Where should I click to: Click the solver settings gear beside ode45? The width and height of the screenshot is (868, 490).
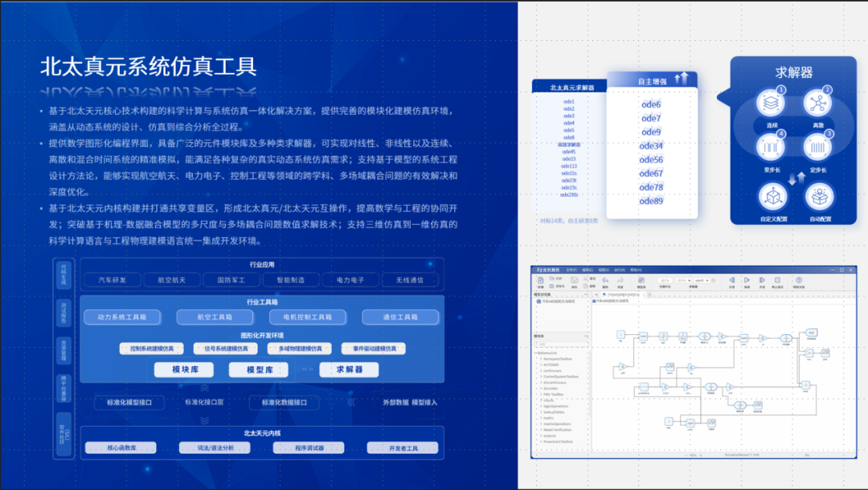[x=713, y=280]
